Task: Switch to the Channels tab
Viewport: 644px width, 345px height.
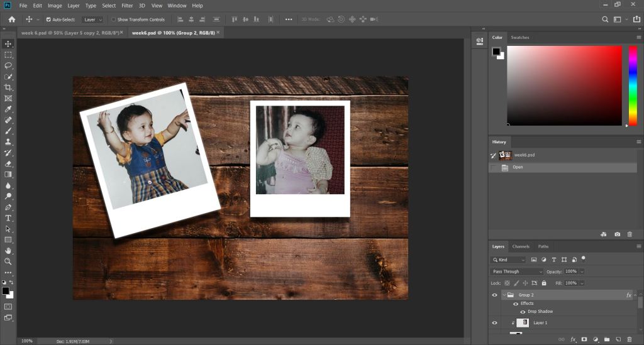Action: 521,246
